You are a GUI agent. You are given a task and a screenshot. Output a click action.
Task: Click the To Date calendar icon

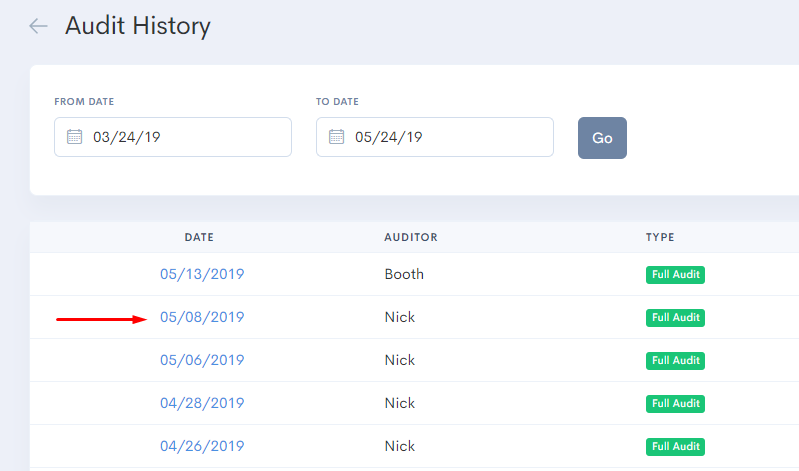click(x=336, y=137)
